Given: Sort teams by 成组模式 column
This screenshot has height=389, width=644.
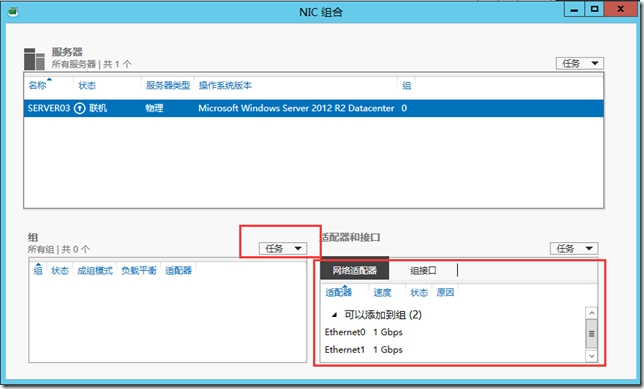Looking at the screenshot, I should coord(95,270).
